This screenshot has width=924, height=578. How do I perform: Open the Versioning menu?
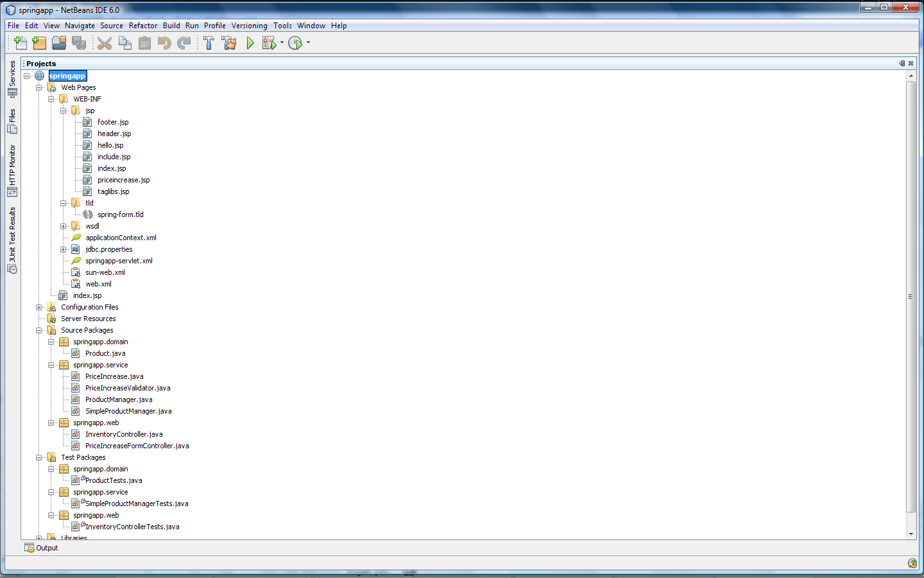click(x=249, y=26)
